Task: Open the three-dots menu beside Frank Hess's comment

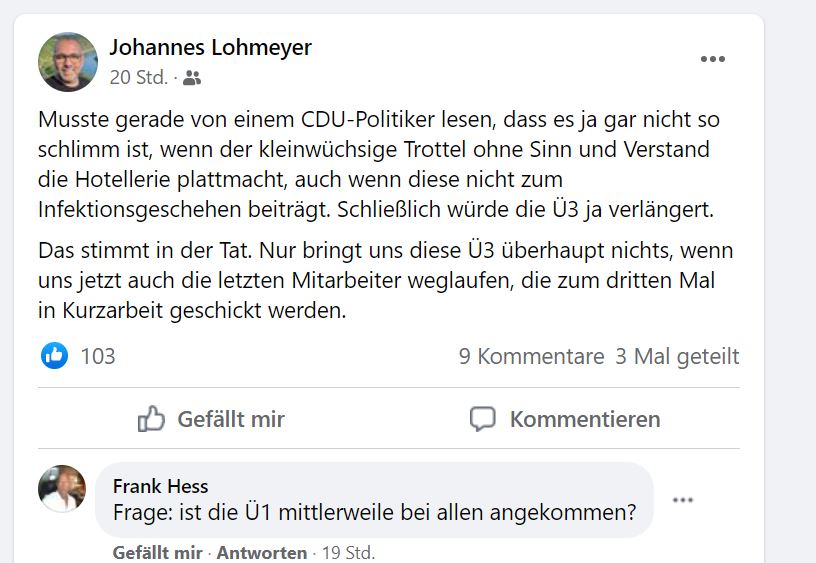Action: pos(683,500)
